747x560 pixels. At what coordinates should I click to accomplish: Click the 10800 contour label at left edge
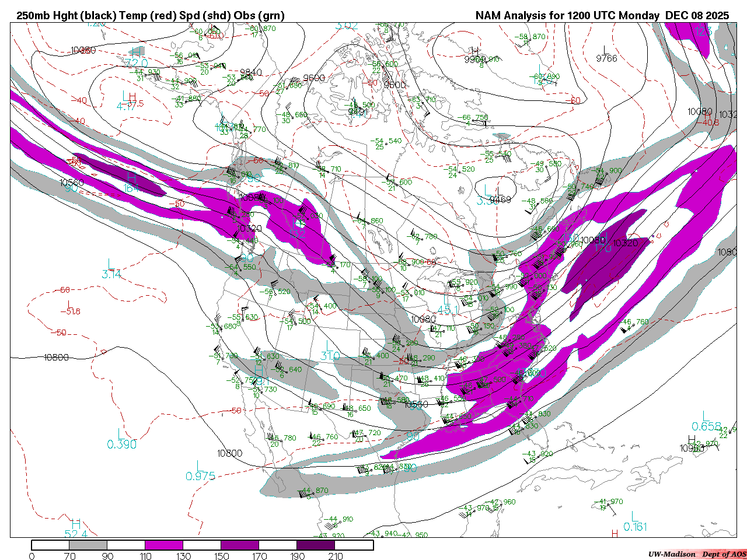(x=56, y=357)
